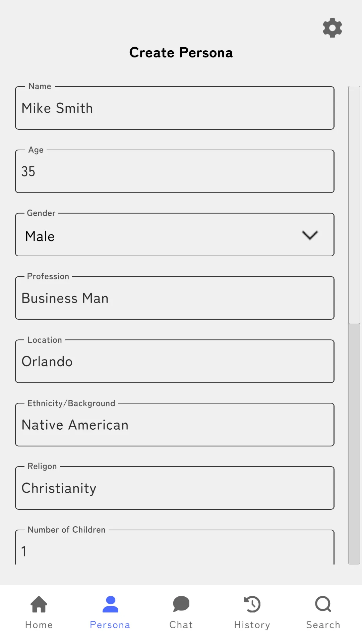Focus the Age field showing 35

(x=175, y=171)
